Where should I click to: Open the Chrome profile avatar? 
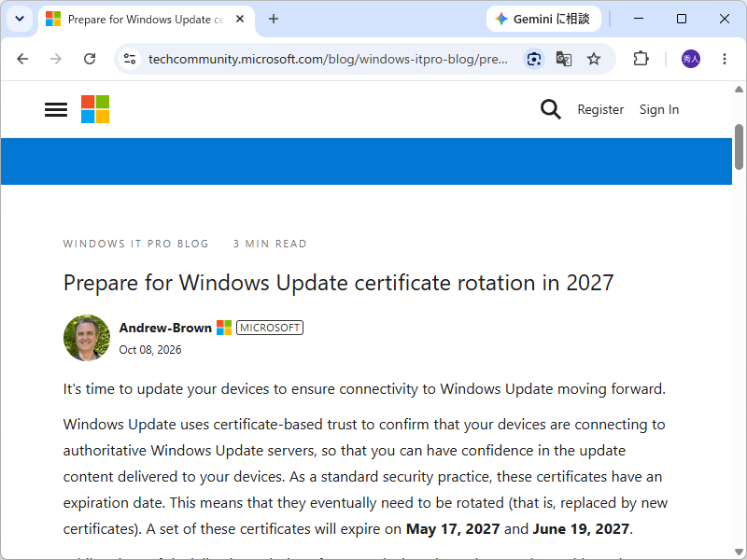pos(691,59)
